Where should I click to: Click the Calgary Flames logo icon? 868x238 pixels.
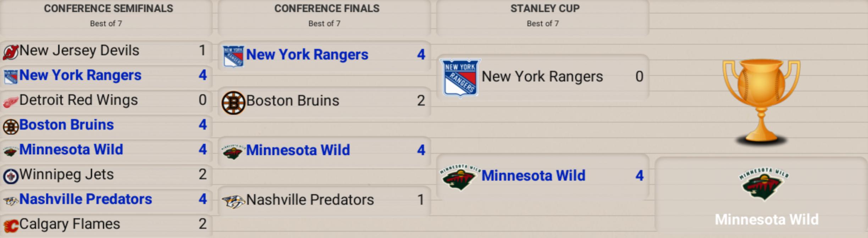pyautogui.click(x=11, y=226)
